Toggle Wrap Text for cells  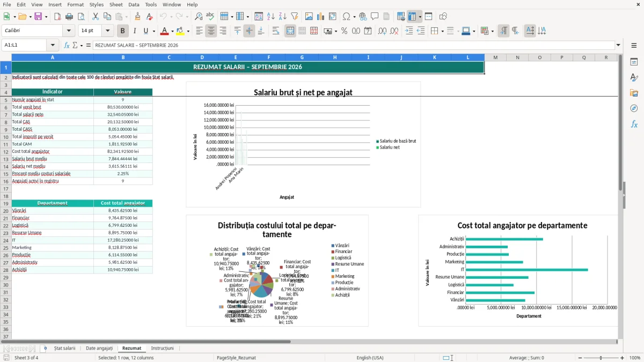click(276, 31)
